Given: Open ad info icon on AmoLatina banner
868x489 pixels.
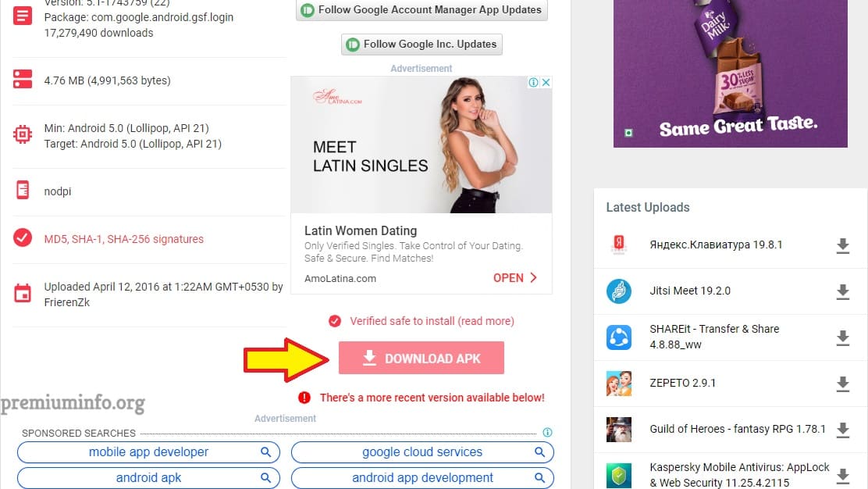Looking at the screenshot, I should coord(534,83).
